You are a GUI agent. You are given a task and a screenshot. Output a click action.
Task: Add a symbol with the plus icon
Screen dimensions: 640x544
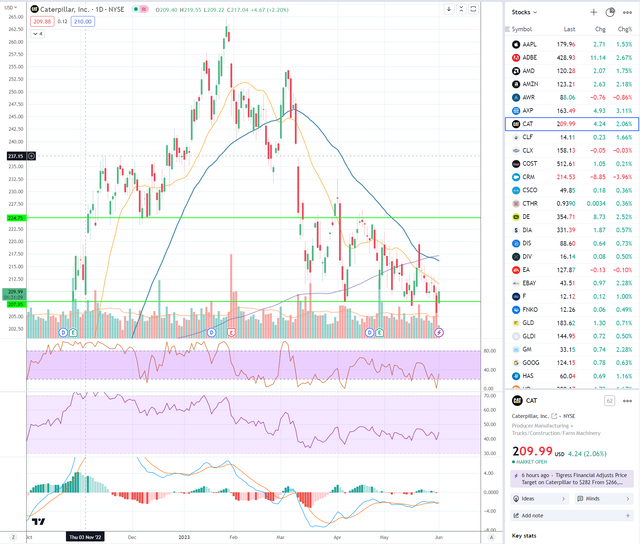click(593, 12)
